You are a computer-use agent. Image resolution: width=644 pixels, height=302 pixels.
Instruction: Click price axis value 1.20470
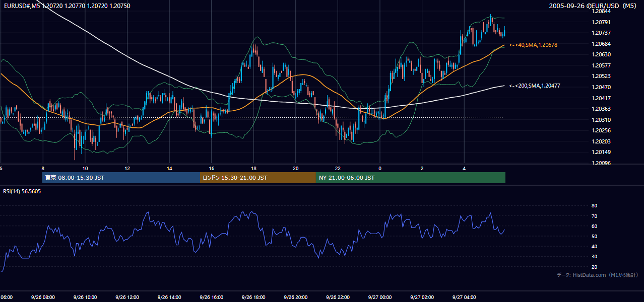(x=602, y=87)
